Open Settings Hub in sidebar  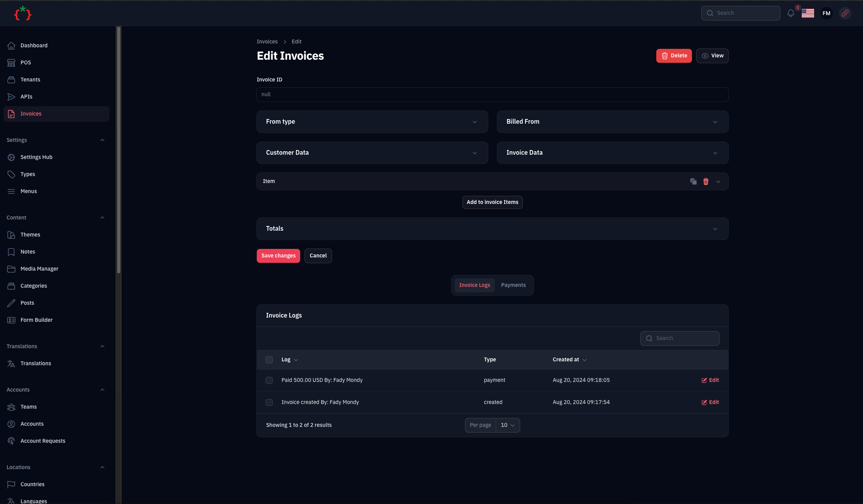[x=36, y=157]
